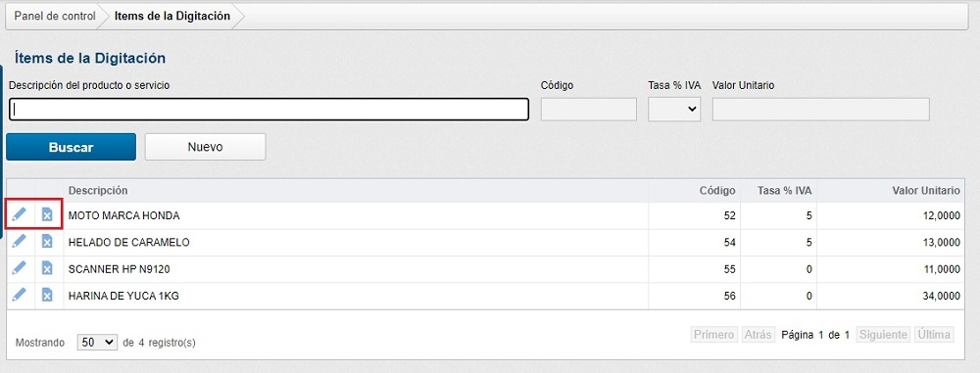Delete the SCANNER HP N9120 item
This screenshot has height=373, width=980.
pos(47,268)
